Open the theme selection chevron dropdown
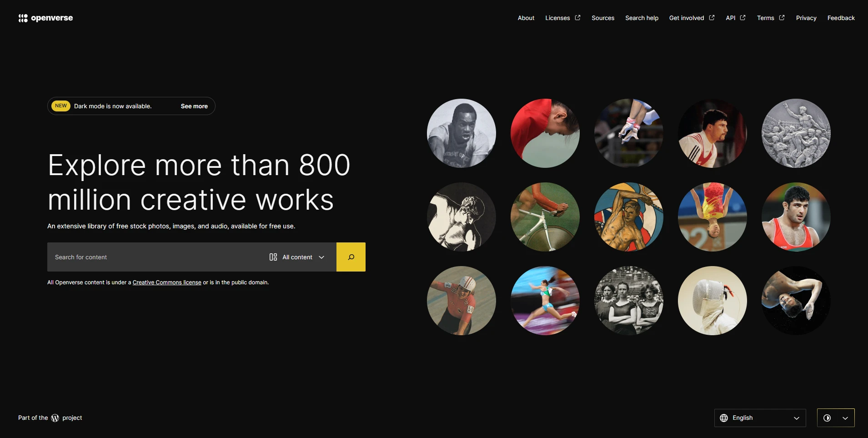Screen dimensions: 868x438 [x=845, y=418]
